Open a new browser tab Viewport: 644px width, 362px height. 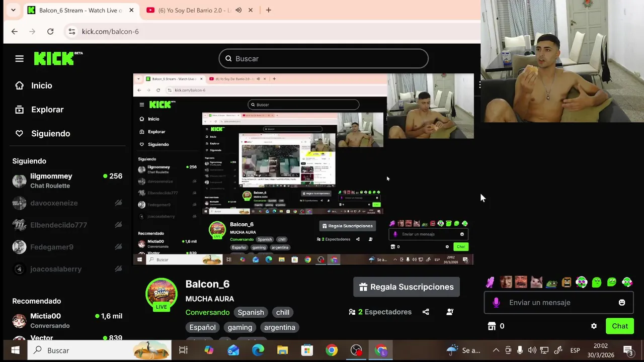pos(269,10)
